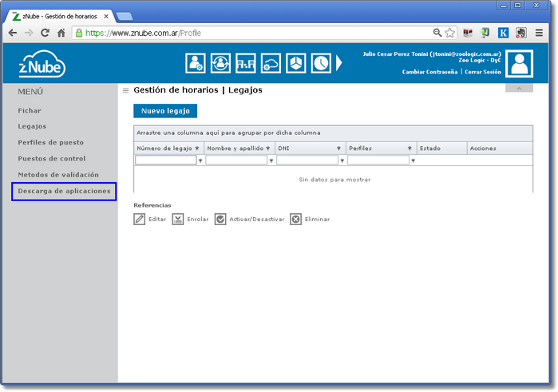The height and width of the screenshot is (392, 558).
Task: Click the cloud settings icon in header
Action: [x=271, y=63]
